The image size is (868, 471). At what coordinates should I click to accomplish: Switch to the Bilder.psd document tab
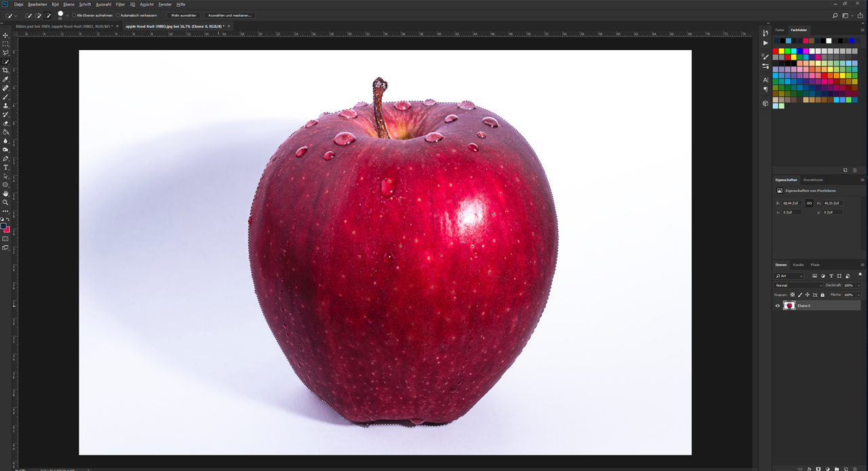64,26
